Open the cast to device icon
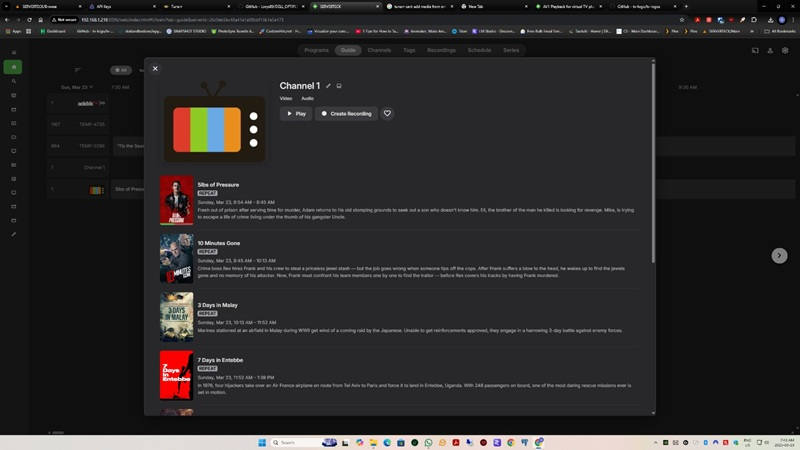 (755, 50)
